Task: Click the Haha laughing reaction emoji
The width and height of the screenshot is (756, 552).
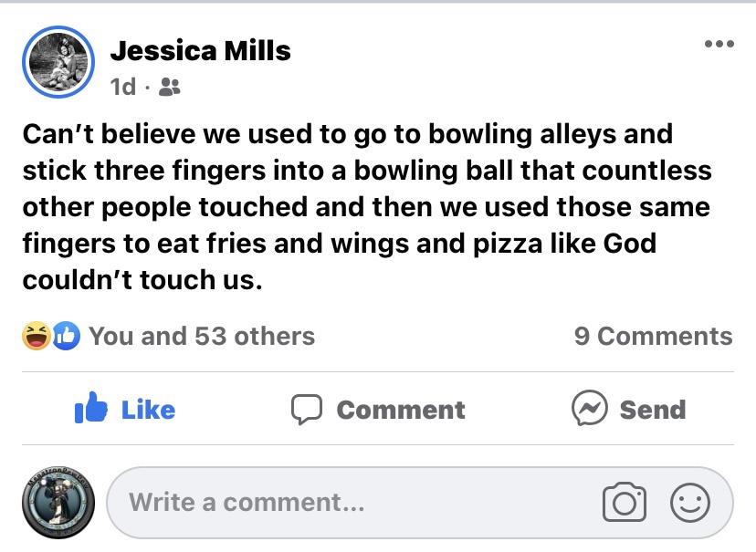Action: tap(37, 337)
